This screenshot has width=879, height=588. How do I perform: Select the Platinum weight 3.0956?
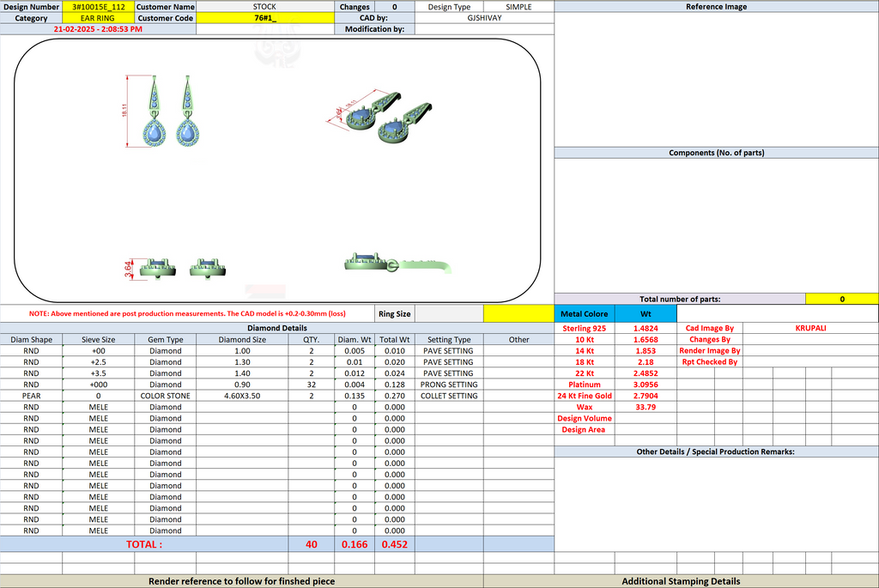646,385
